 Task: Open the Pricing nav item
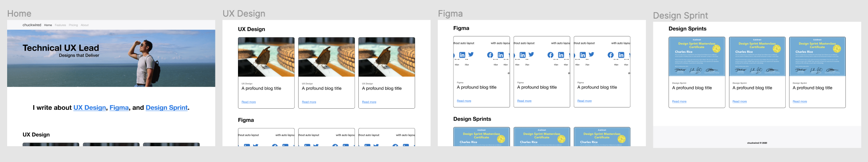click(x=73, y=25)
